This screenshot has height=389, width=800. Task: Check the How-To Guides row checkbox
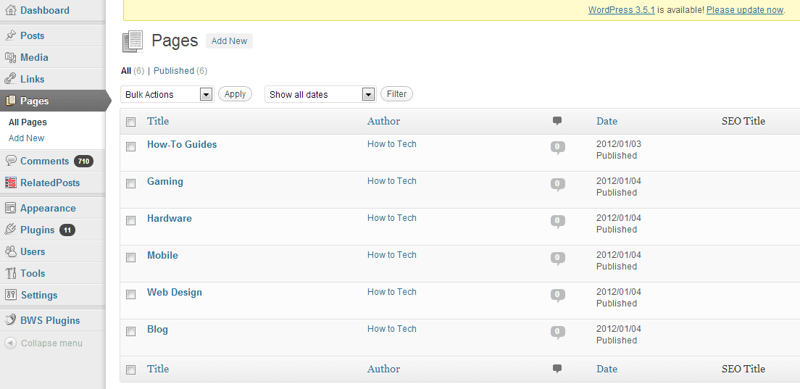coord(131,147)
